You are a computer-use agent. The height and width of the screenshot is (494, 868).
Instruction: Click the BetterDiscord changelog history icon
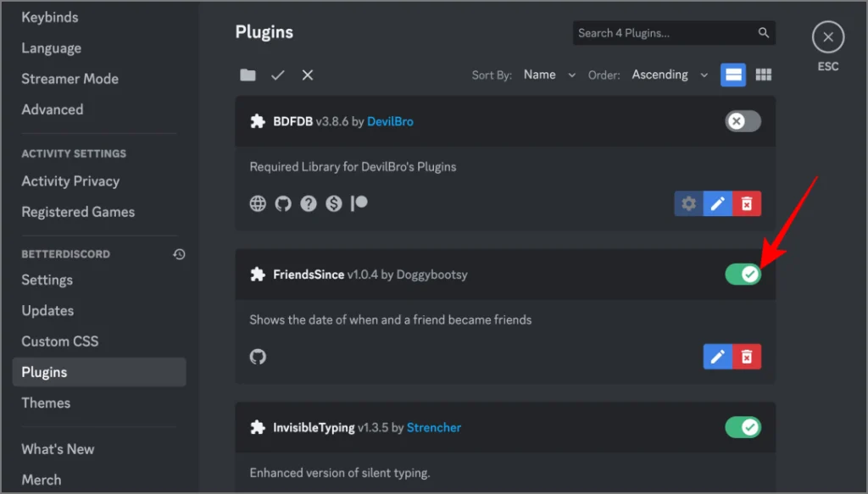179,254
